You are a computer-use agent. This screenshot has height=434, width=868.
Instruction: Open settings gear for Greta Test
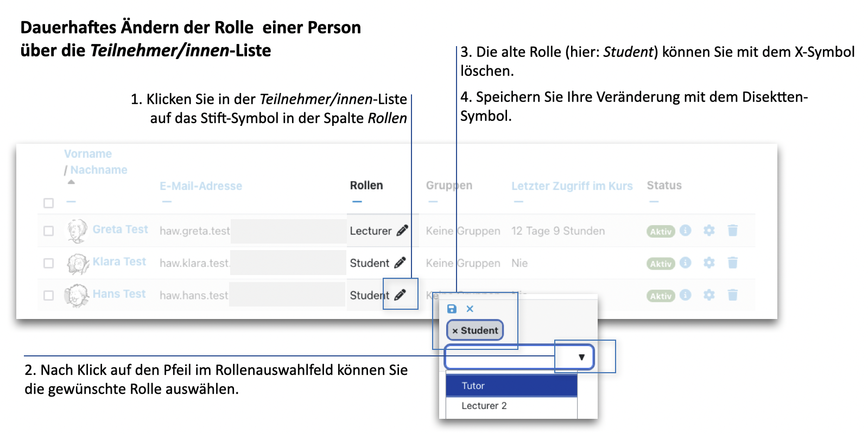(709, 231)
